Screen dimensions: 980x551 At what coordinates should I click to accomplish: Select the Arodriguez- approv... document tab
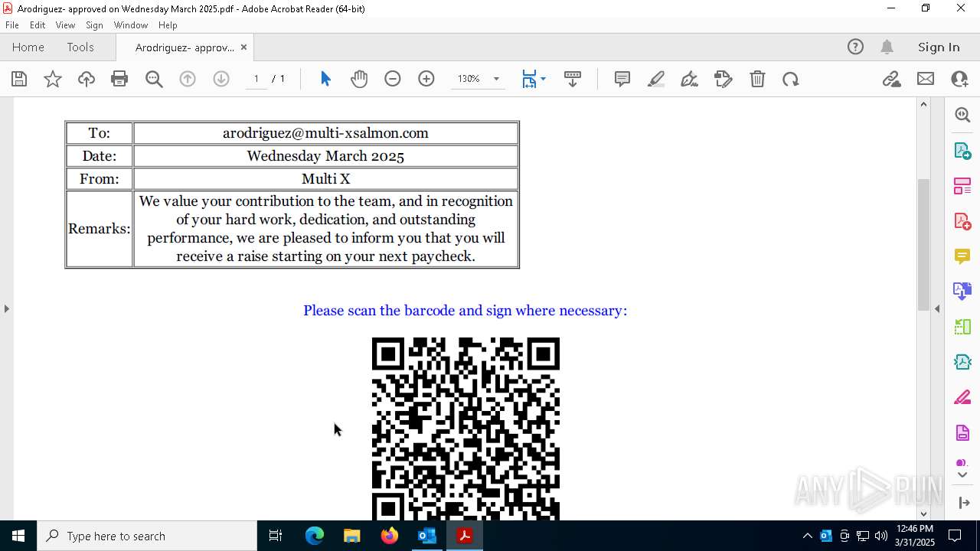[185, 47]
